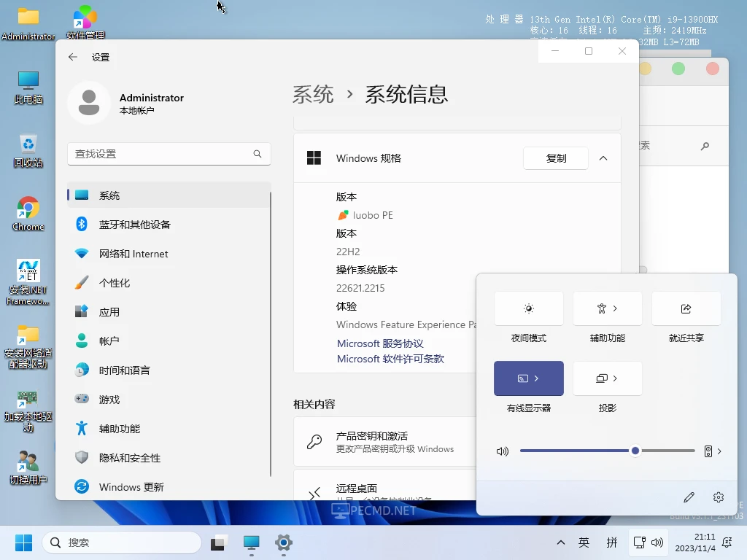Open 安装.NET Framework shortcut
The height and width of the screenshot is (560, 747).
[28, 282]
